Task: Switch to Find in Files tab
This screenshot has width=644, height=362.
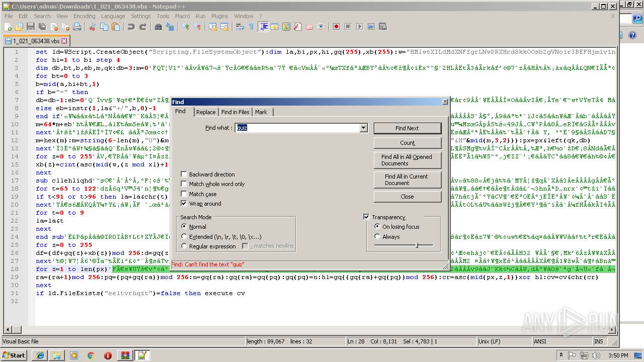Action: pos(235,112)
